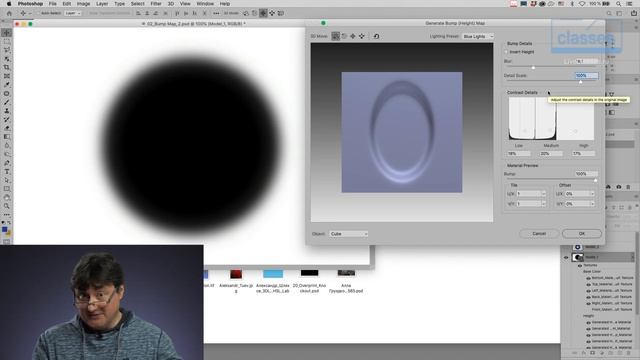Viewport: 640px width, 360px height.
Task: Click the first 3D Mode rotate icon in the dialog
Action: pos(336,36)
